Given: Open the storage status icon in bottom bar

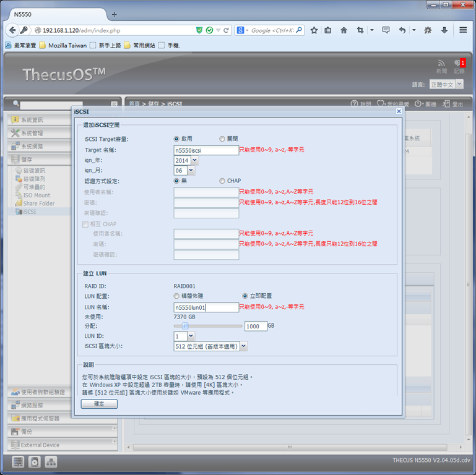Looking at the screenshot, I should tap(18, 461).
